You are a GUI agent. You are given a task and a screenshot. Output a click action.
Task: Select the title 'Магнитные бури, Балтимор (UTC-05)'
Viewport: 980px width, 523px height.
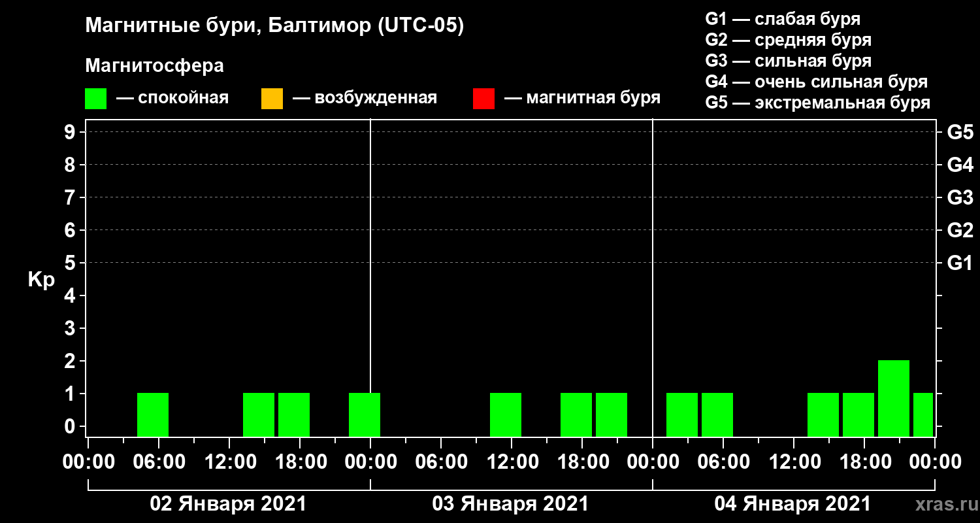(x=274, y=26)
